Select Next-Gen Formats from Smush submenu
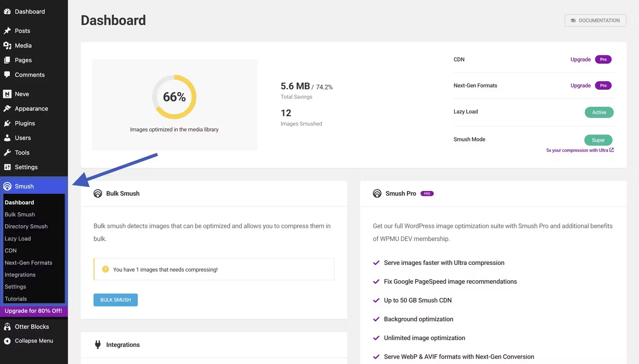The width and height of the screenshot is (639, 364). 28,263
